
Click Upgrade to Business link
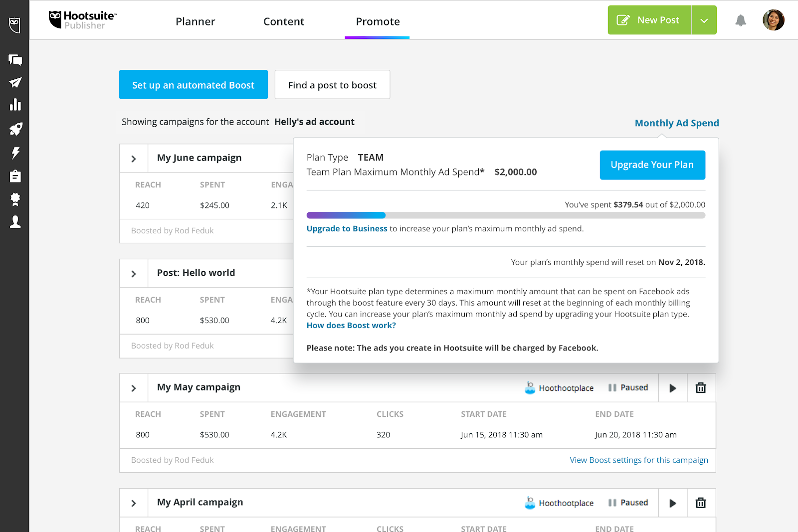(347, 228)
